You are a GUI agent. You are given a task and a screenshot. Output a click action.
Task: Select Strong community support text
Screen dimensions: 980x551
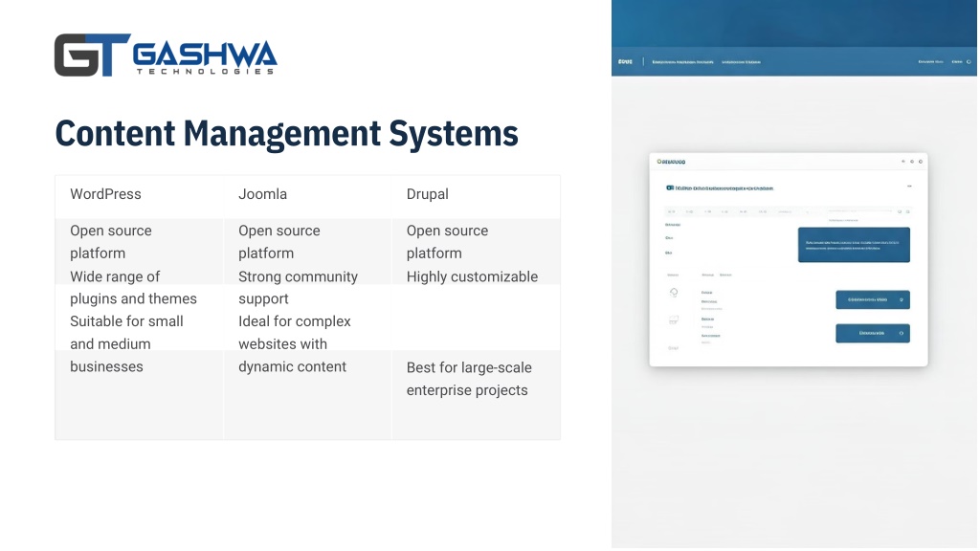299,287
